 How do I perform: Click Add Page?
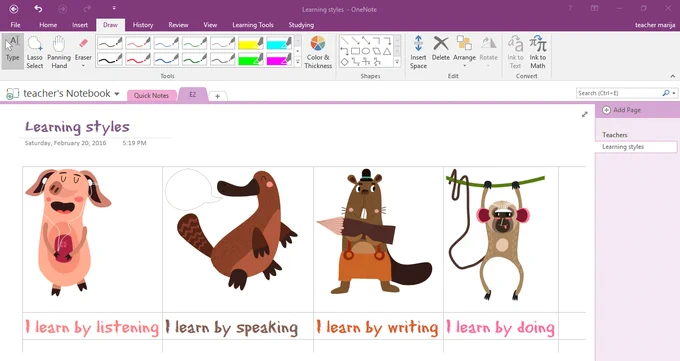pyautogui.click(x=622, y=110)
